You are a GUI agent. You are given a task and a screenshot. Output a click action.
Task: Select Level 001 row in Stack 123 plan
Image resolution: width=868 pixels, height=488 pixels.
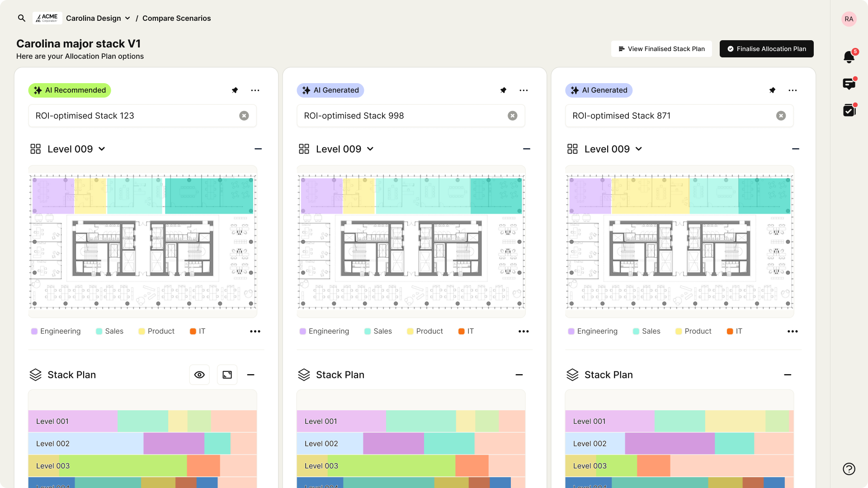point(142,421)
